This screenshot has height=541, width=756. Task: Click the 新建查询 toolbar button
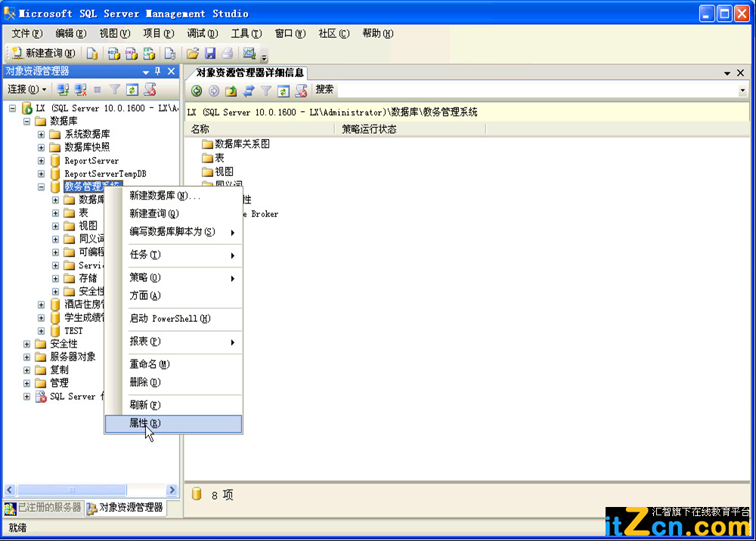[x=43, y=53]
